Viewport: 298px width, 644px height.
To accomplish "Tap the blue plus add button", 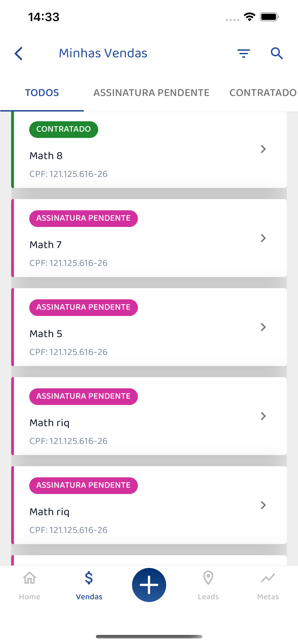I will (149, 585).
